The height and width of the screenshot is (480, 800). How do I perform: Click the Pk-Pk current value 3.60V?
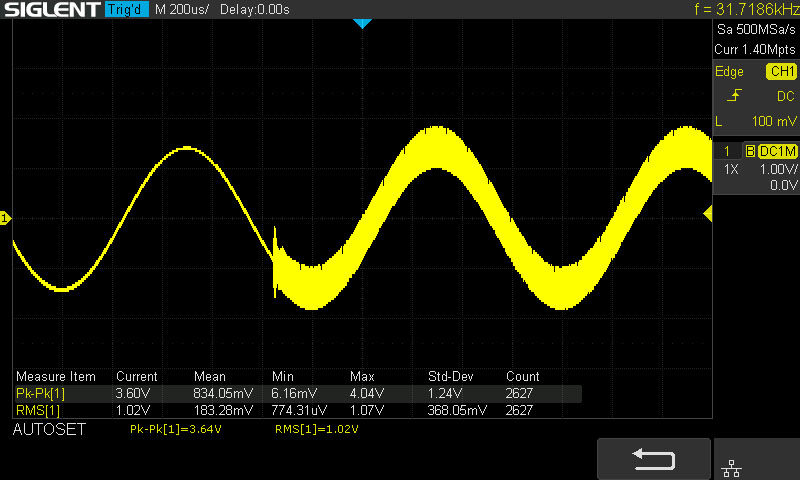(x=133, y=393)
